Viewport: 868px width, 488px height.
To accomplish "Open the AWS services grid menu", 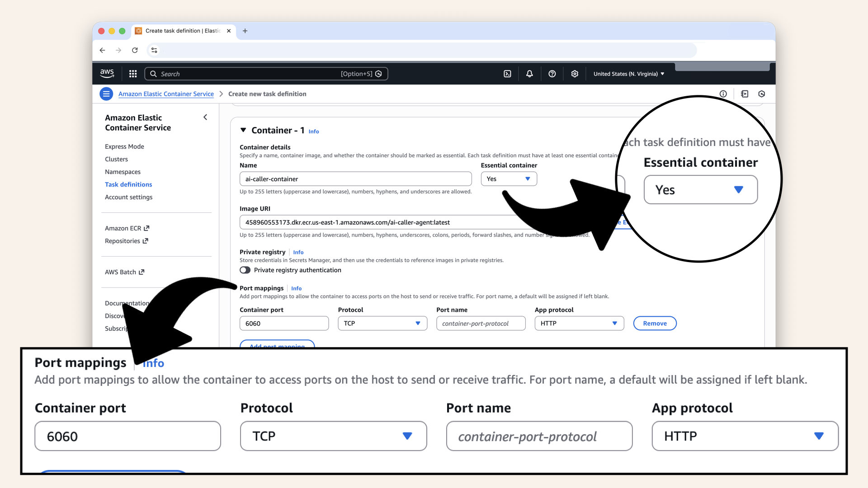I will [x=132, y=73].
